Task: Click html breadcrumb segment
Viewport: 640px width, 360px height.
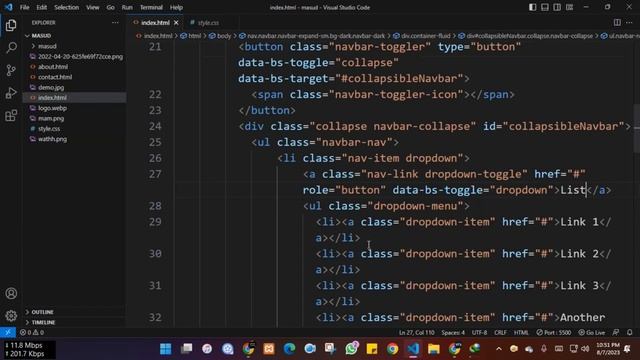Action: point(194,36)
